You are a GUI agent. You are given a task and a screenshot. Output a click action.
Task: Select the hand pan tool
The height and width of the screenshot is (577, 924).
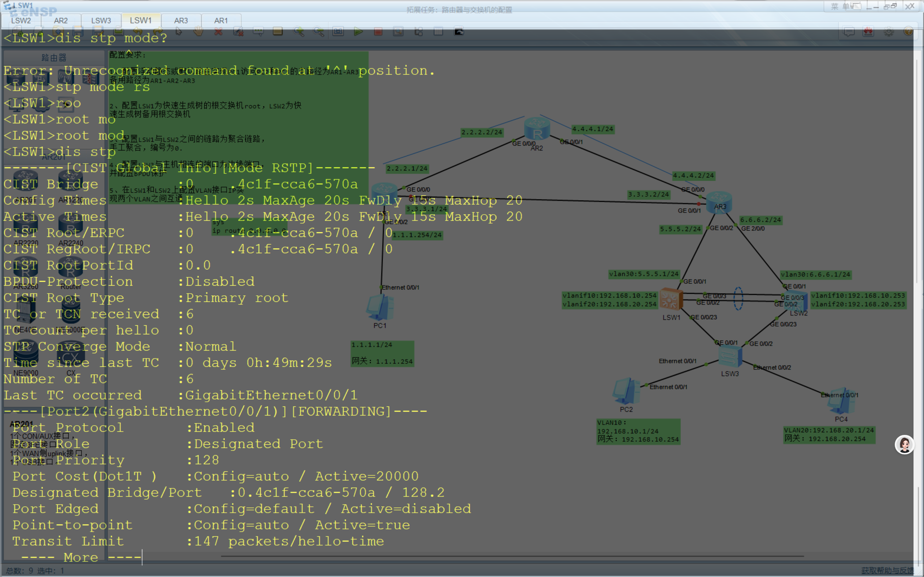click(x=198, y=32)
